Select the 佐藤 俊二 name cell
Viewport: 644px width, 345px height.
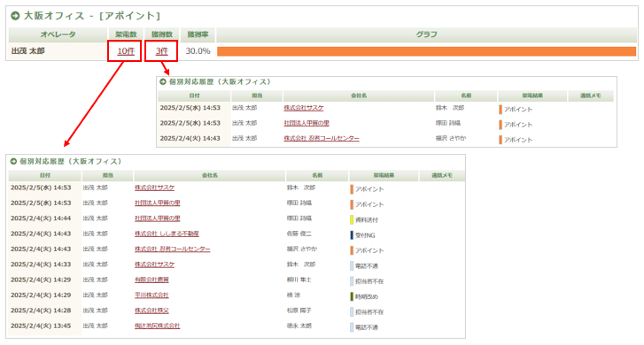299,234
